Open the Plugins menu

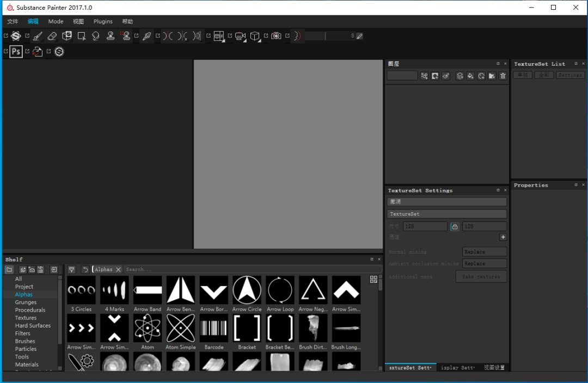(103, 21)
